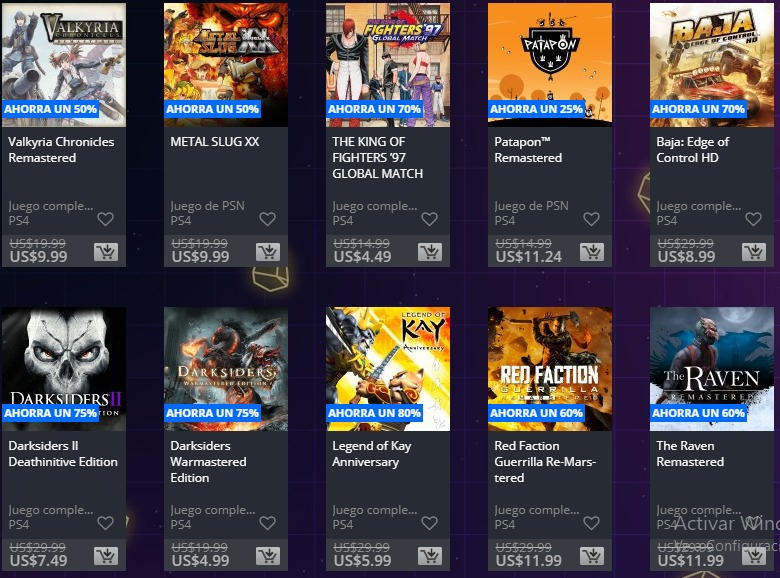Add Patapon Remastered to cart
This screenshot has height=578, width=780.
tap(592, 252)
